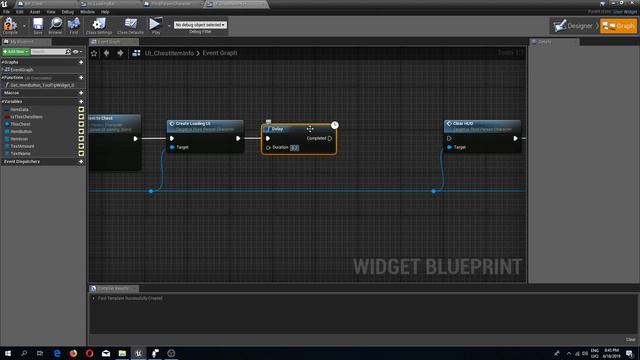
Task: Click Delay node's input execution pin
Action: tap(268, 138)
